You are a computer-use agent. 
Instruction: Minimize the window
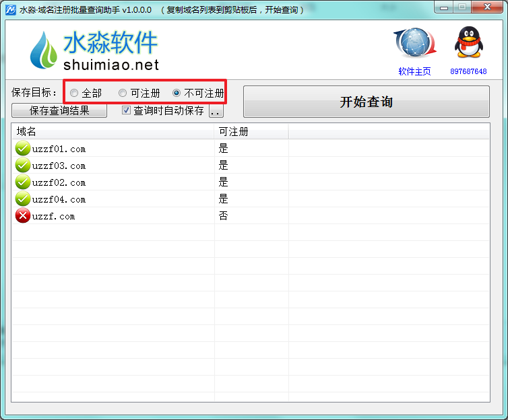[x=444, y=7]
